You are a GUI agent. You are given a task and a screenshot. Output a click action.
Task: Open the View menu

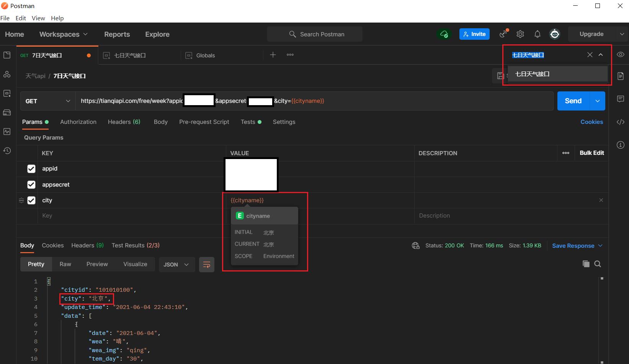pos(38,18)
